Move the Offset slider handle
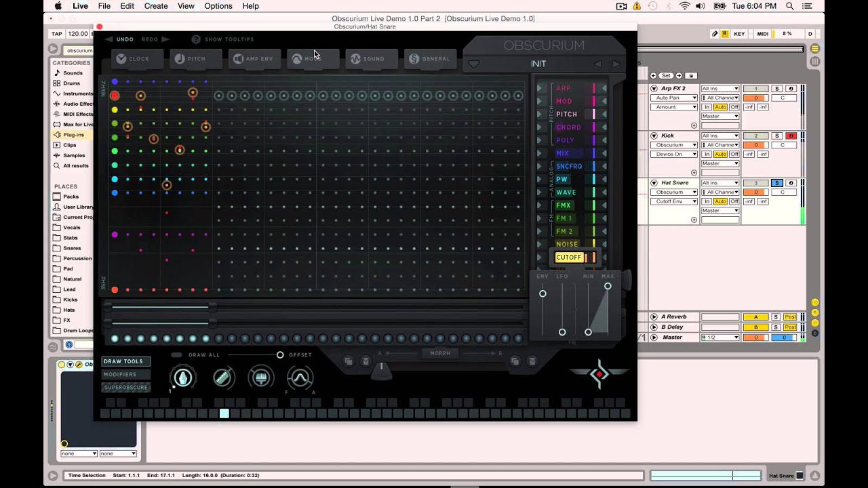The image size is (868, 488). click(280, 355)
